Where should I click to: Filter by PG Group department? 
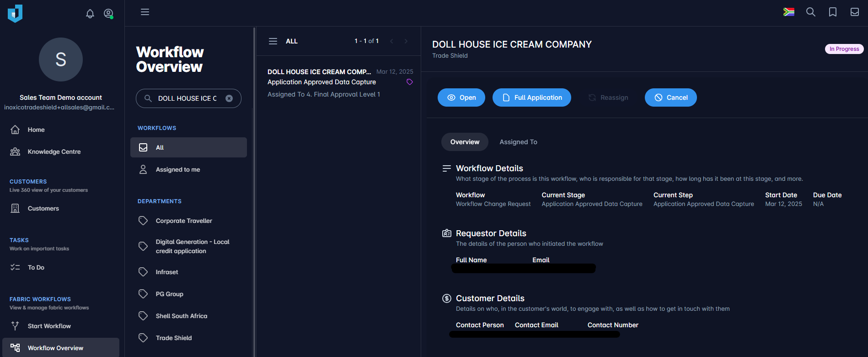coord(188,294)
